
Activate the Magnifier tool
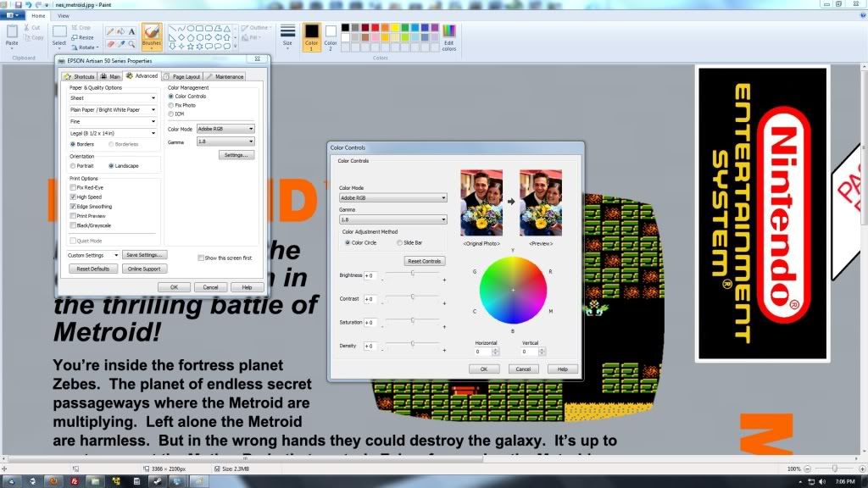131,43
